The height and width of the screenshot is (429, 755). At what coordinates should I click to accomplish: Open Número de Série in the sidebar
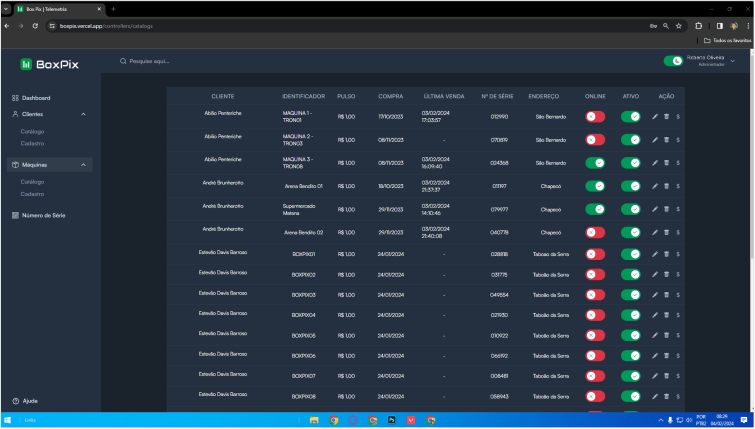[x=43, y=215]
